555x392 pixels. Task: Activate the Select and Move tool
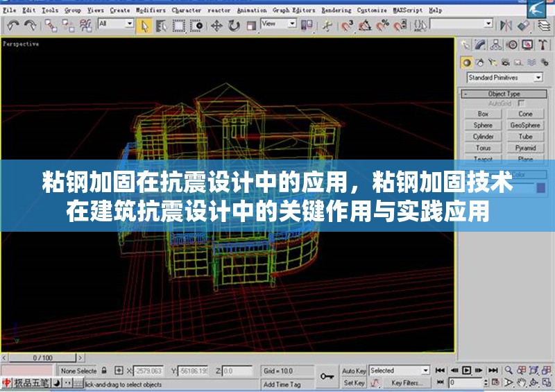[x=216, y=25]
